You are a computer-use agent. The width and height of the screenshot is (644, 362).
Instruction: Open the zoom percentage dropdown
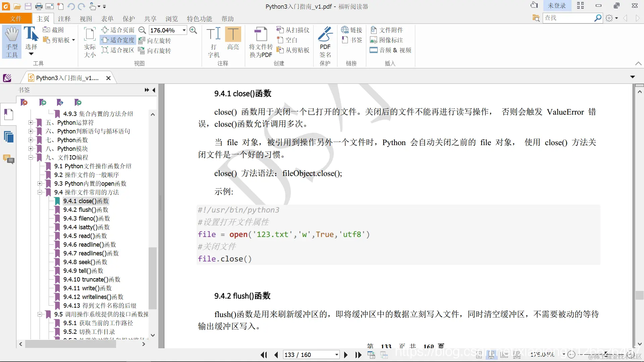(x=184, y=30)
